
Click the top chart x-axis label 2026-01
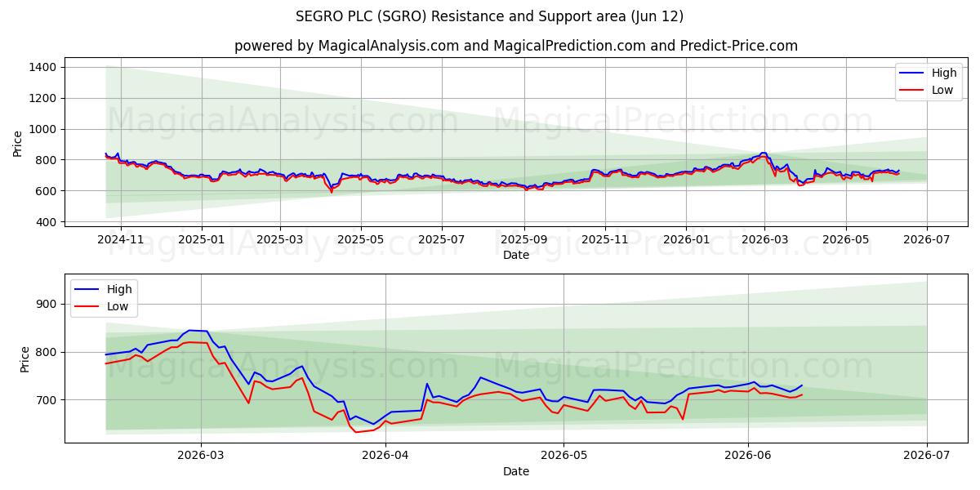click(x=686, y=240)
